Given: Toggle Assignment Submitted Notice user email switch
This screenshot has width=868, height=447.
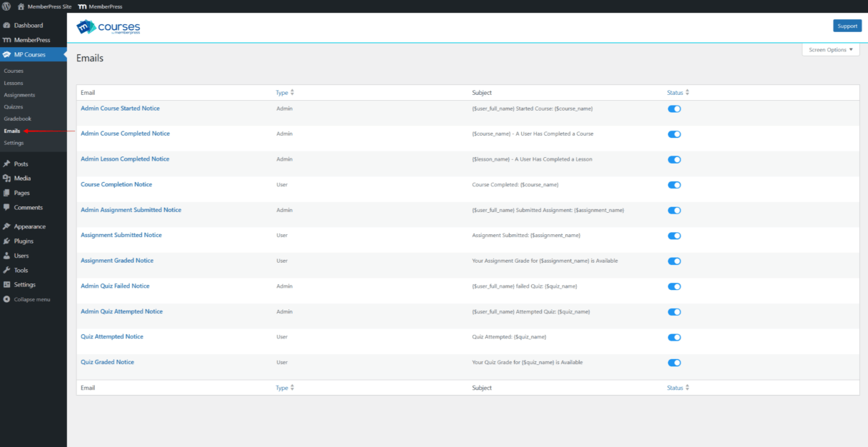Looking at the screenshot, I should tap(674, 236).
